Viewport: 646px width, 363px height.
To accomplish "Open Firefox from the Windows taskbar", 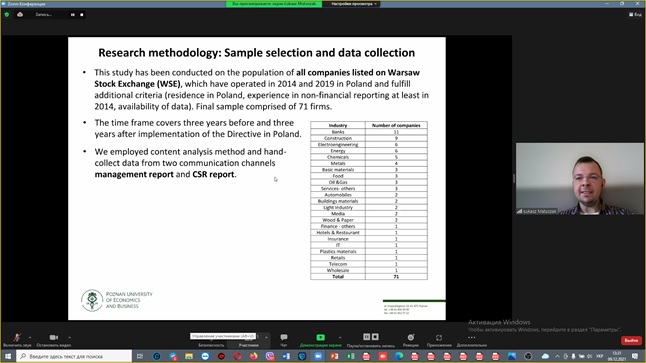I will click(253, 356).
